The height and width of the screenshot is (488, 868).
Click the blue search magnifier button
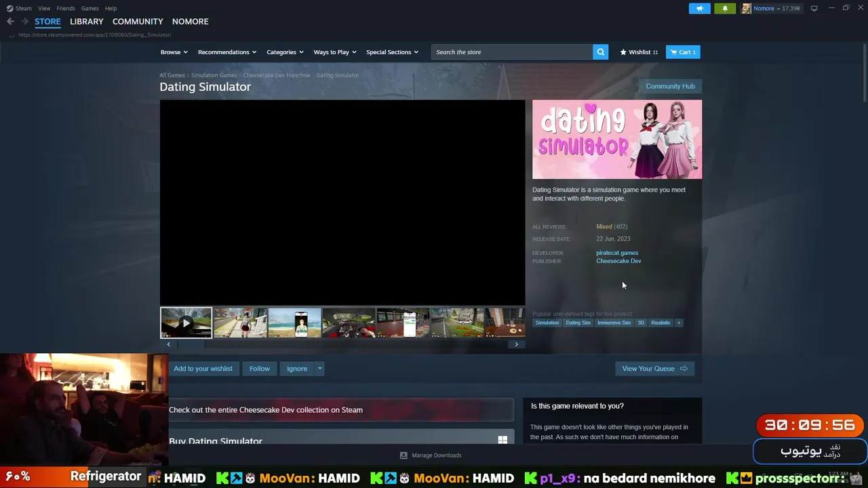click(x=600, y=52)
